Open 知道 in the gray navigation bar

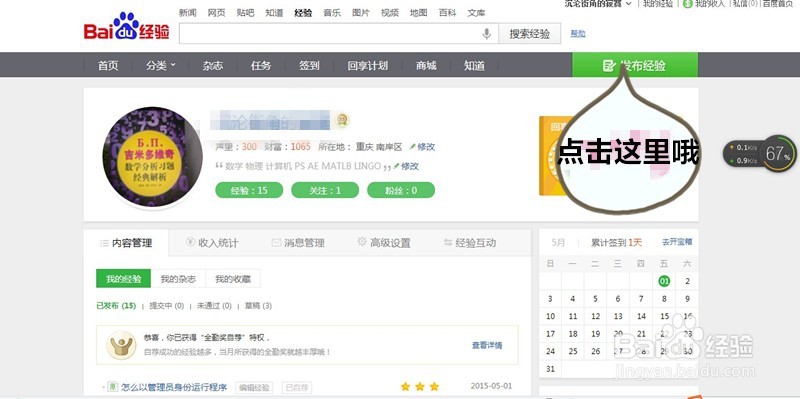coord(474,65)
